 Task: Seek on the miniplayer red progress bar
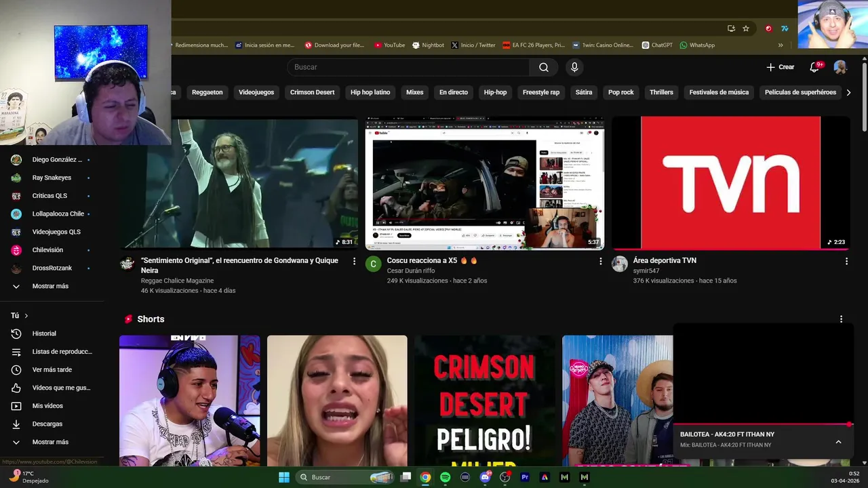tap(763, 424)
